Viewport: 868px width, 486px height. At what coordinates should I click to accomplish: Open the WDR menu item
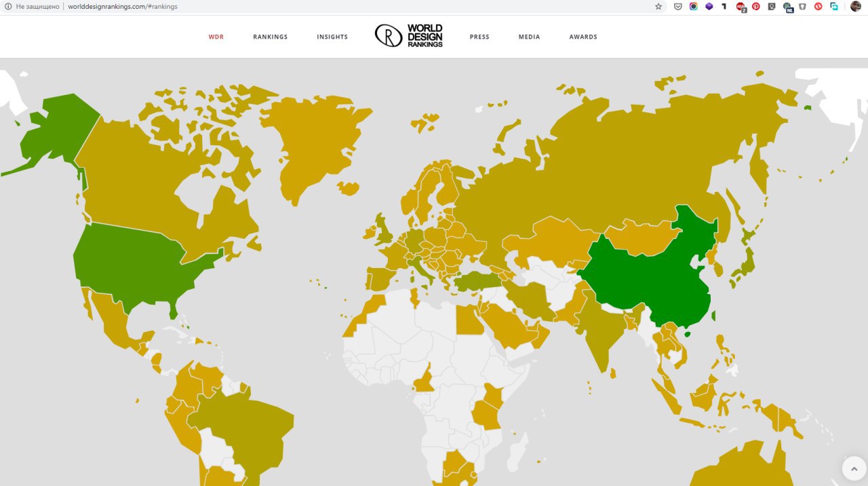(216, 37)
